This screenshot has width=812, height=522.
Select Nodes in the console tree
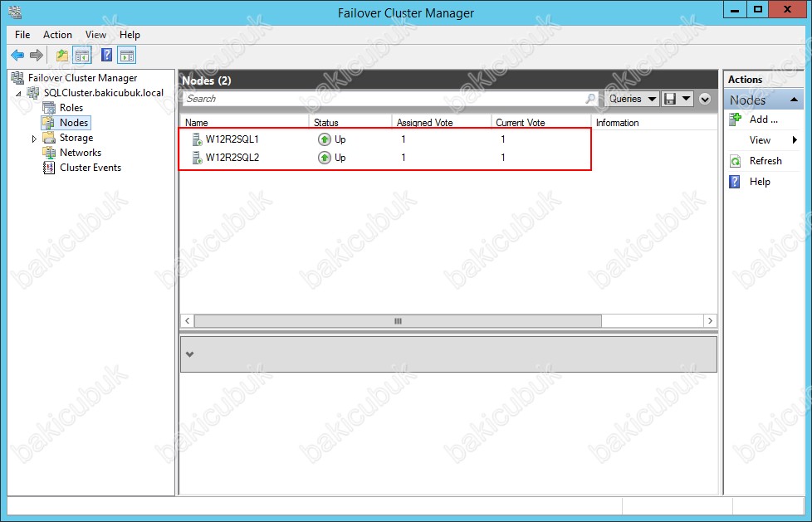pyautogui.click(x=74, y=123)
